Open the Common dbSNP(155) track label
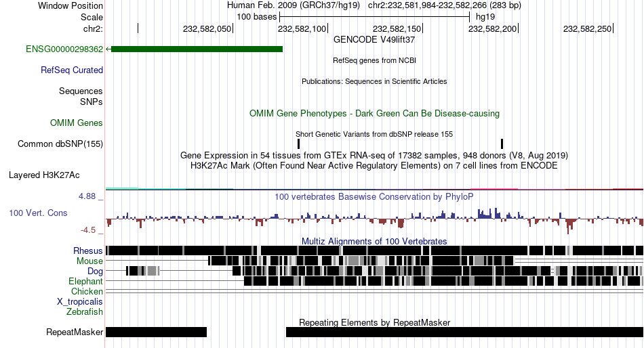Viewport: 644px width, 348px height. 60,144
